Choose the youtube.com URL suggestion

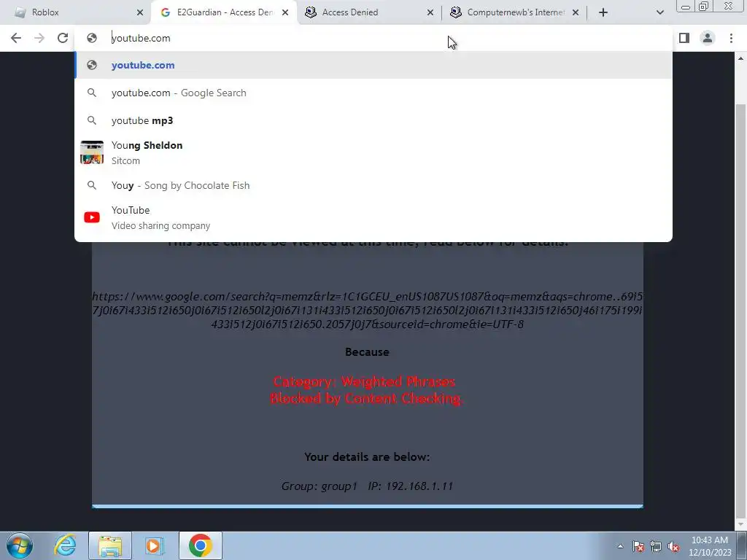point(373,65)
